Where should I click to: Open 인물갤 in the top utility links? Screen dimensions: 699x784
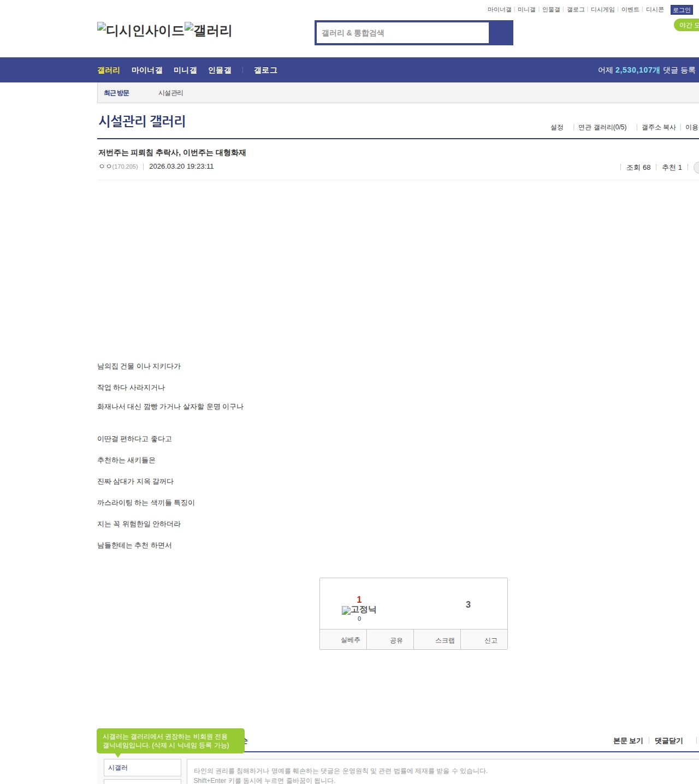(x=551, y=10)
